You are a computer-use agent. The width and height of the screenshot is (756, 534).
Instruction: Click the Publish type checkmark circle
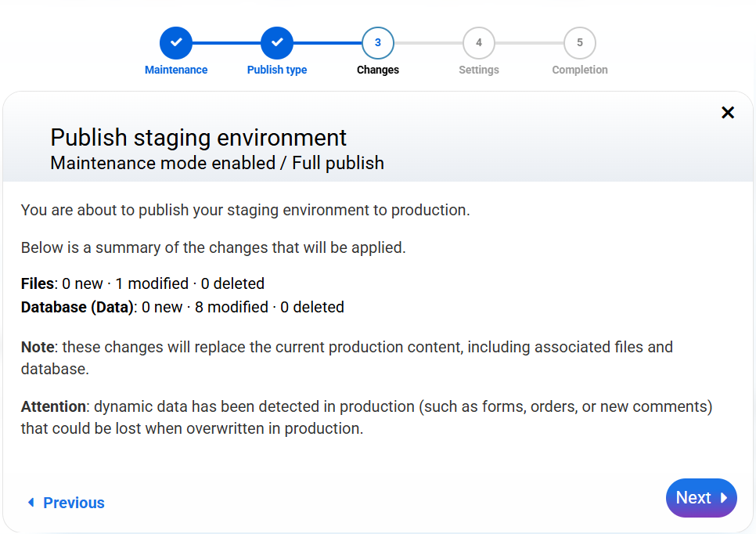[277, 43]
